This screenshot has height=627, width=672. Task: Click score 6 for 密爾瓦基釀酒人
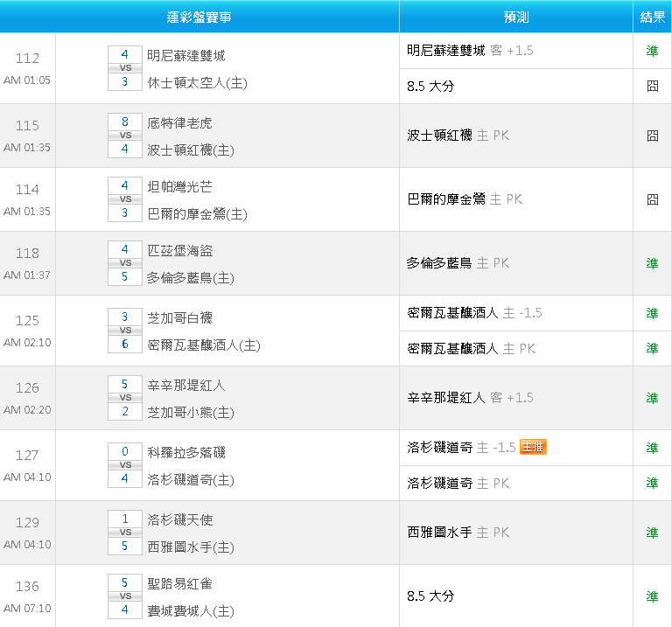pos(125,344)
